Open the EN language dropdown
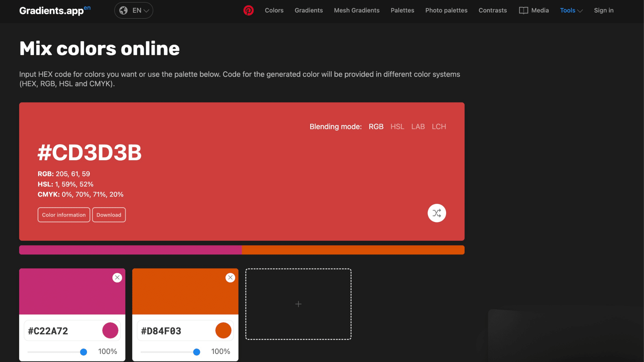 tap(133, 10)
